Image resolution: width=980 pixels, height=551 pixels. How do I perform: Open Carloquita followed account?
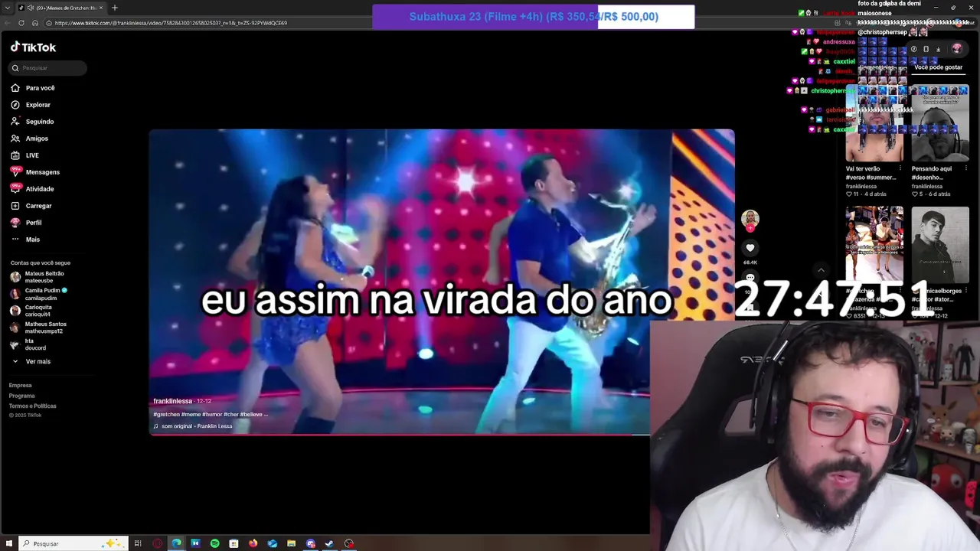click(x=31, y=311)
